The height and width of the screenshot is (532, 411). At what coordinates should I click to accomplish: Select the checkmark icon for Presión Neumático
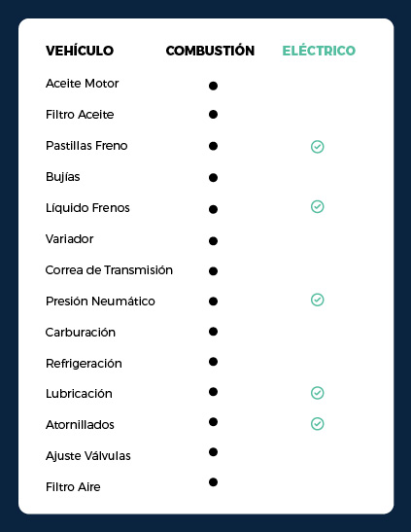pos(317,300)
